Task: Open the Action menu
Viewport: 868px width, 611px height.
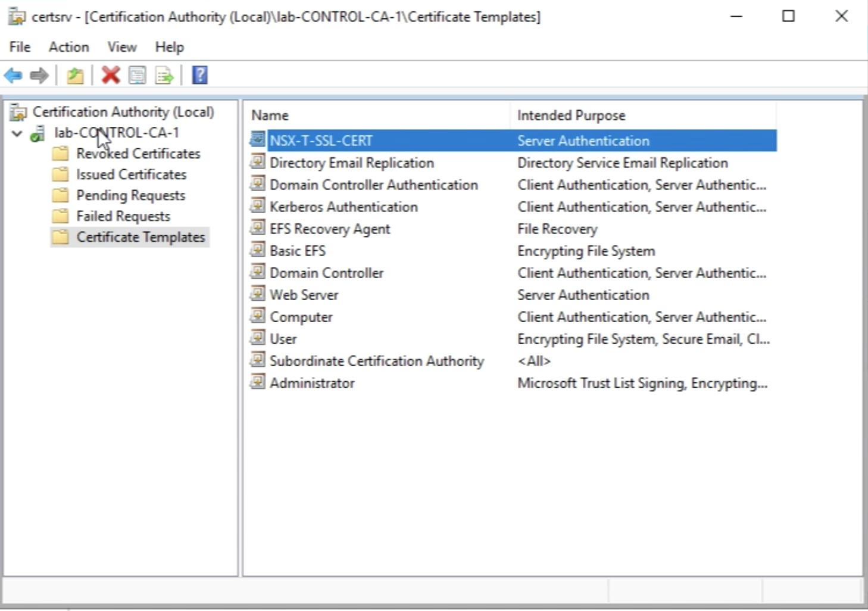Action: 68,47
